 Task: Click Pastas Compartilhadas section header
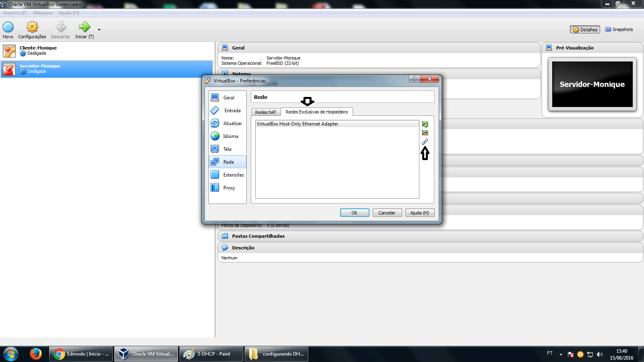click(x=430, y=236)
